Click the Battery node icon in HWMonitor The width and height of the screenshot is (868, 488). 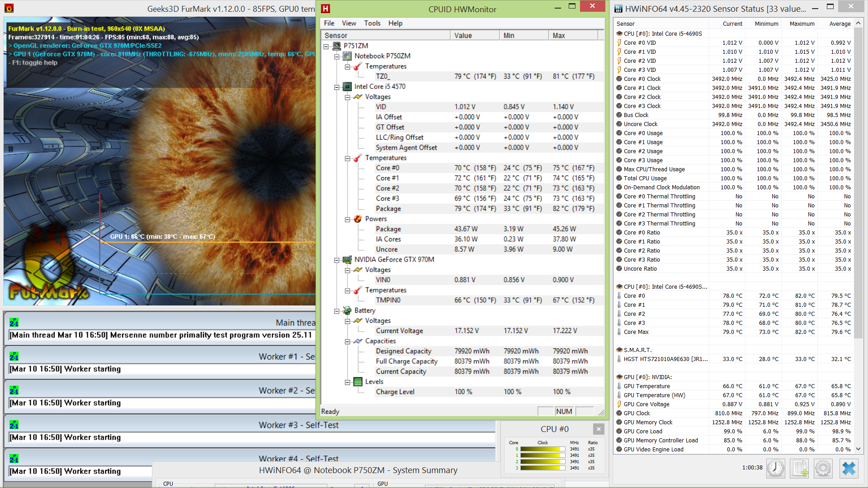(x=347, y=310)
